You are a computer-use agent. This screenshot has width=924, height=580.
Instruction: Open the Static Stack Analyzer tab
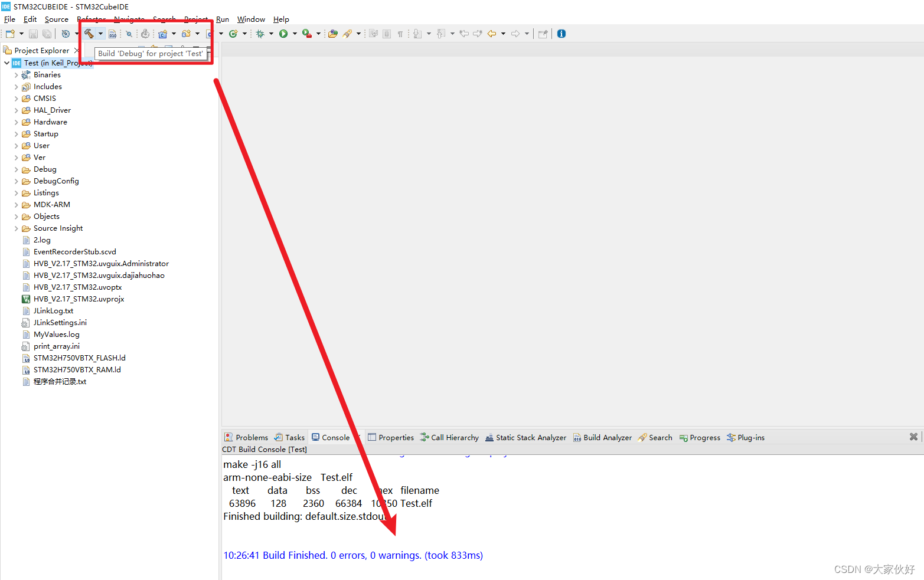tap(525, 437)
